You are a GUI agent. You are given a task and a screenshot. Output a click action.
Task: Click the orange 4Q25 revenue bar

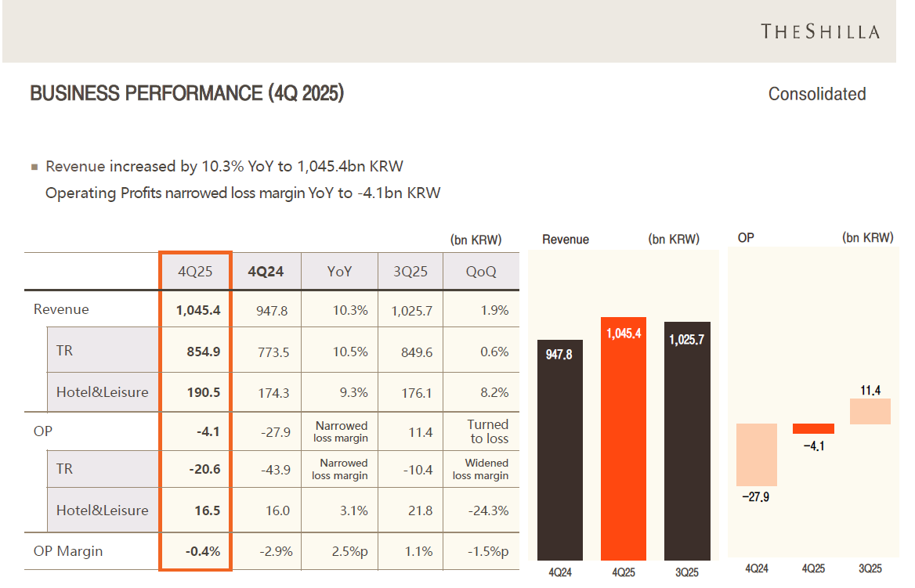[623, 438]
